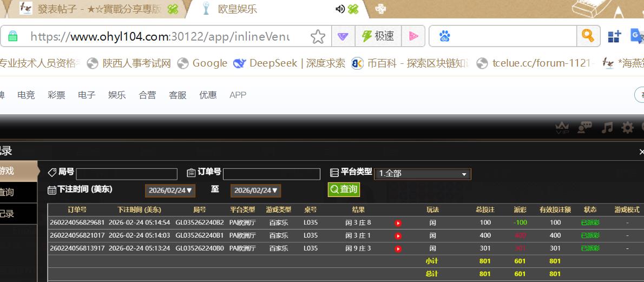Click the green 查询 search button
Screen dimensions: 644x282
point(344,189)
